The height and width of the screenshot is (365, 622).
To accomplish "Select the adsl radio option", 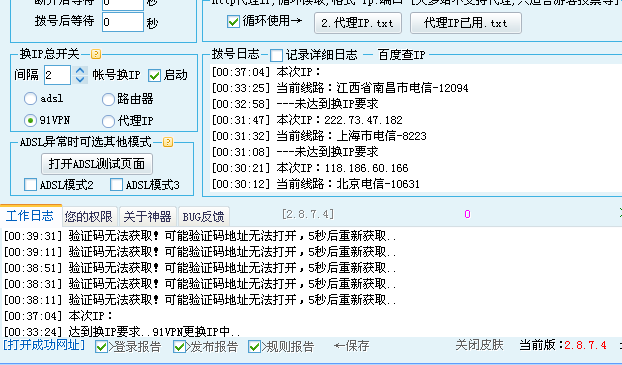I will pos(31,98).
